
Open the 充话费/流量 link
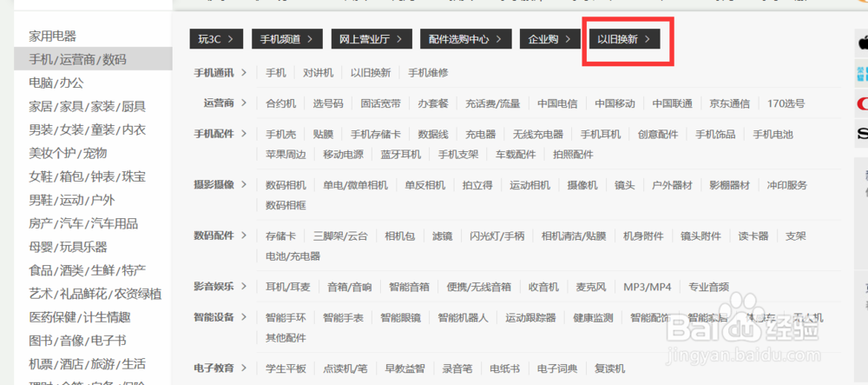point(493,103)
